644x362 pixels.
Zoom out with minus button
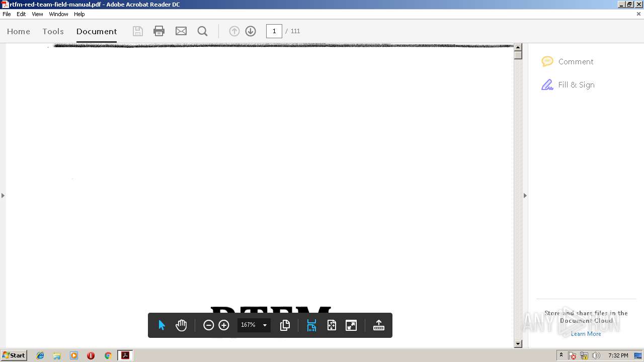[208, 325]
